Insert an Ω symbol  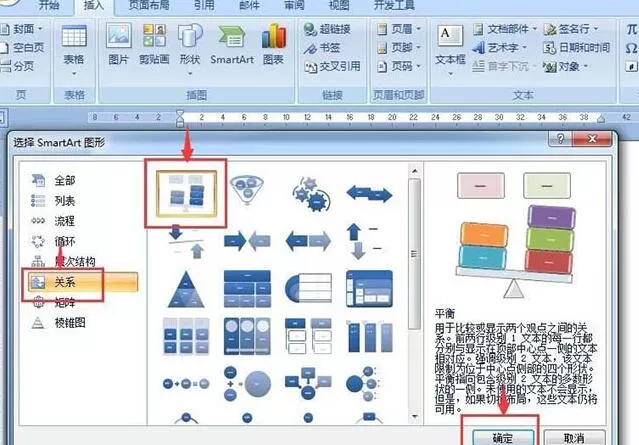[x=632, y=48]
